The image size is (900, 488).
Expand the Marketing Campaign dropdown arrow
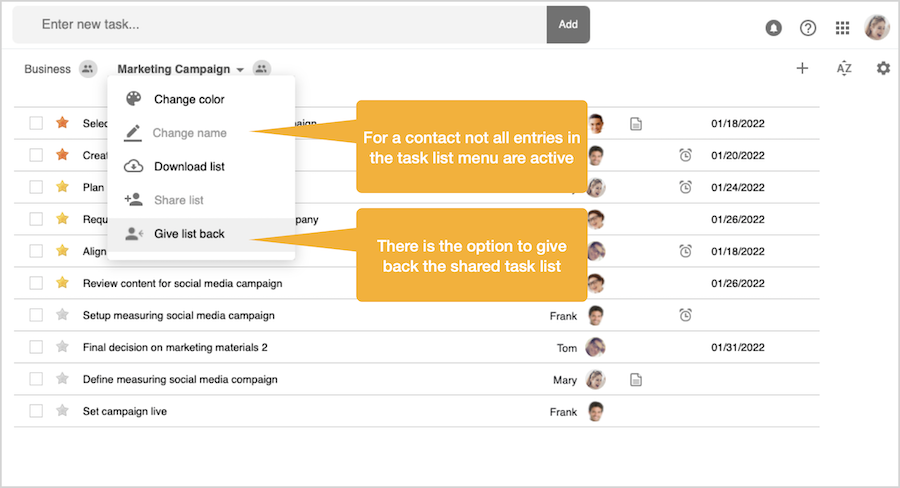coord(240,70)
